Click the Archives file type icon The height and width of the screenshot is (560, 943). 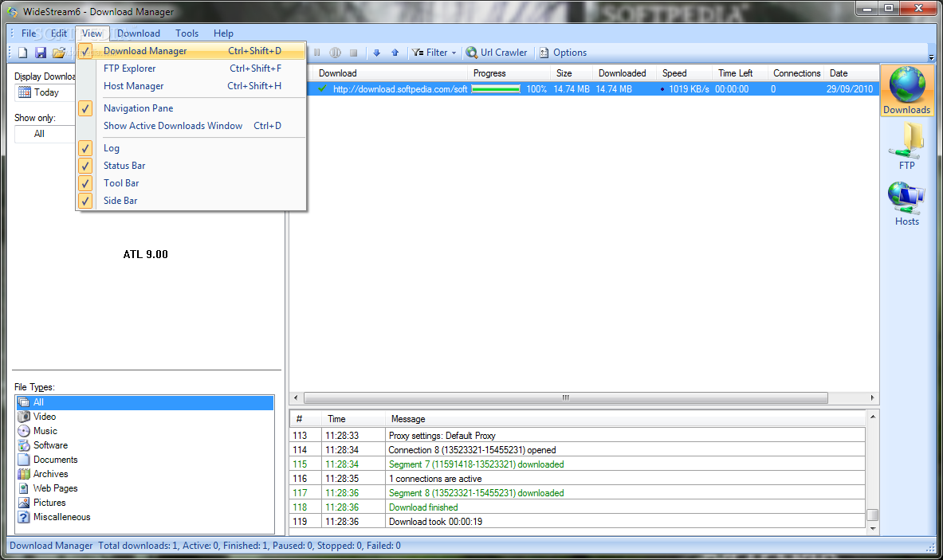pos(24,474)
